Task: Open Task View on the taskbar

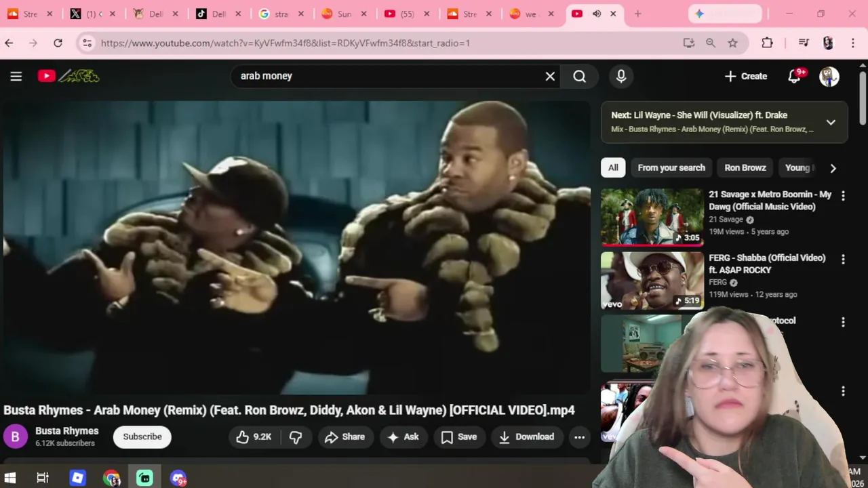Action: coord(43,478)
